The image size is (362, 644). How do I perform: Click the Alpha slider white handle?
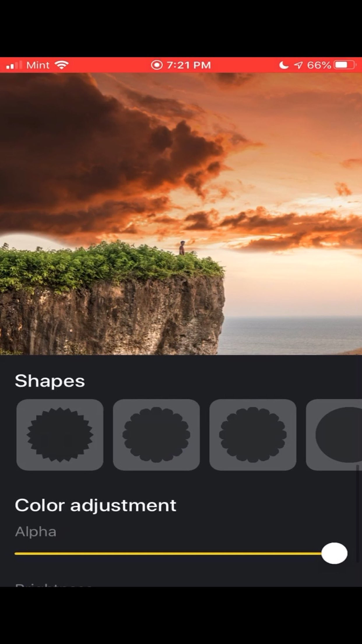(x=334, y=553)
